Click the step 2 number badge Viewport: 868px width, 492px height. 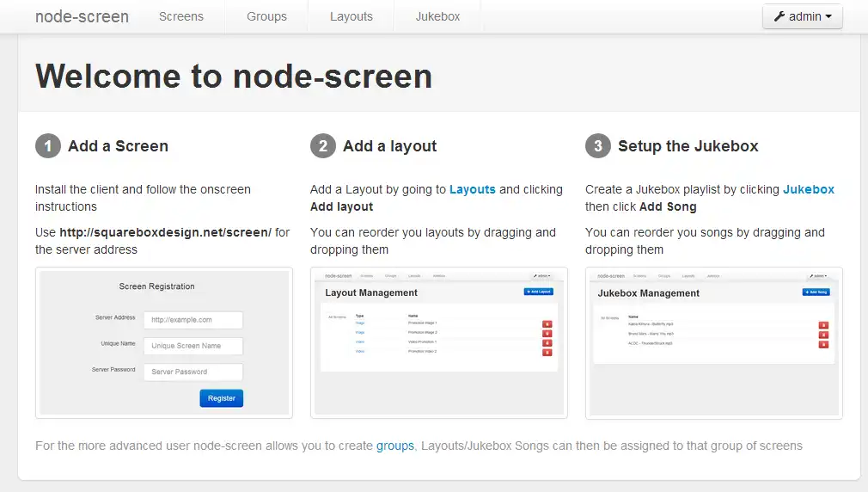[323, 146]
